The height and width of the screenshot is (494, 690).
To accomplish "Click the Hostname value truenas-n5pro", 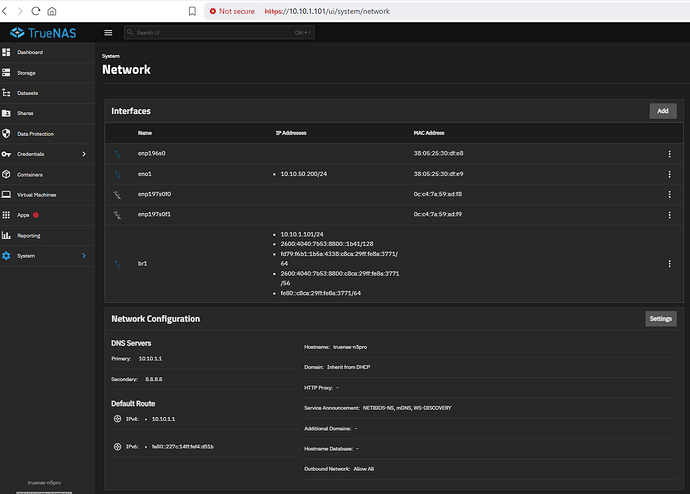I will coord(350,347).
